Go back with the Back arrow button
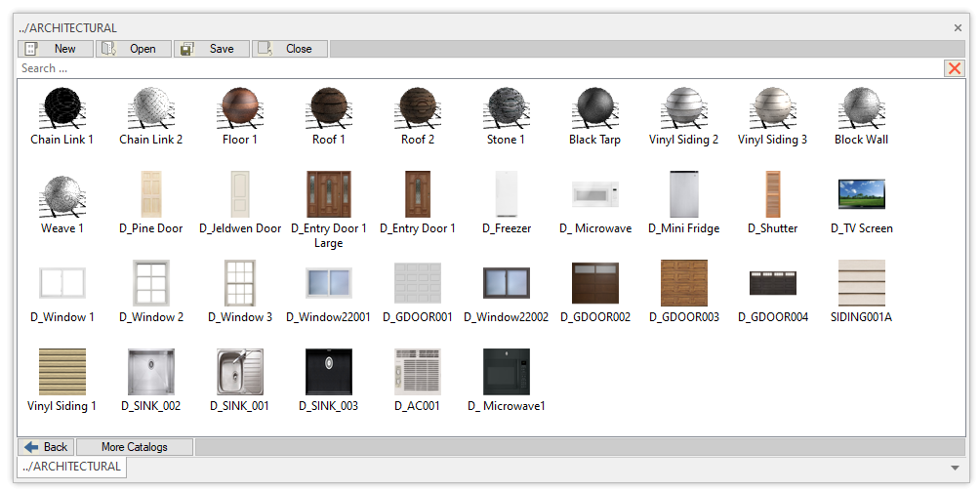This screenshot has height=491, width=980. [x=46, y=447]
